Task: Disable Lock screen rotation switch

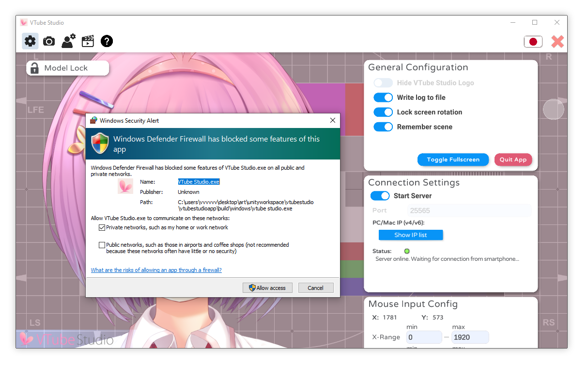Action: (383, 112)
